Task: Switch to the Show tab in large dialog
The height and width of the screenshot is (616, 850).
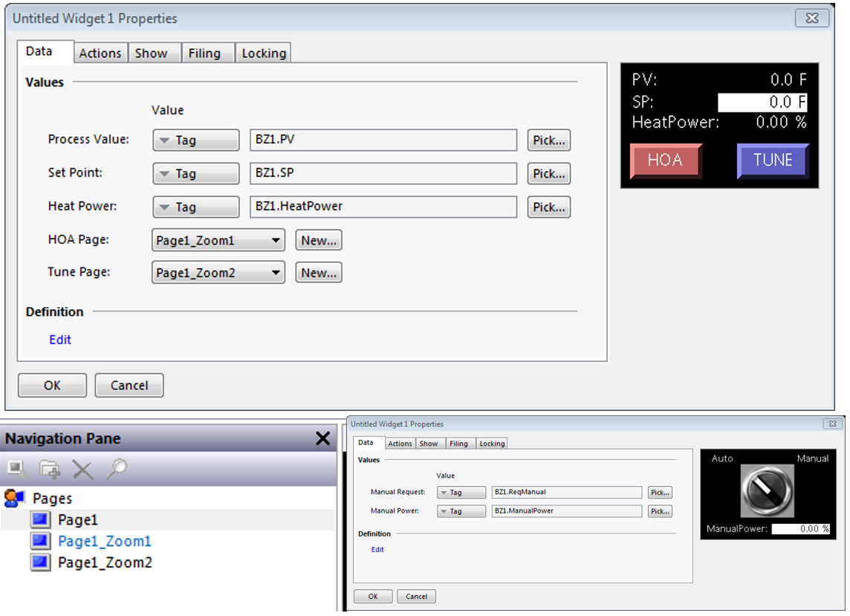Action: 154,54
